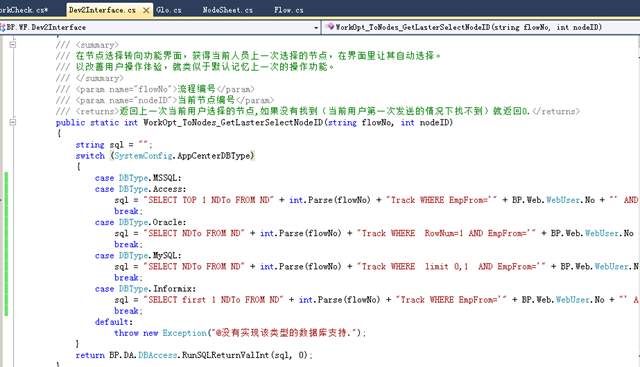Click RunSQLReturnValInt in the return statement
640x367 pixels.
225,355
